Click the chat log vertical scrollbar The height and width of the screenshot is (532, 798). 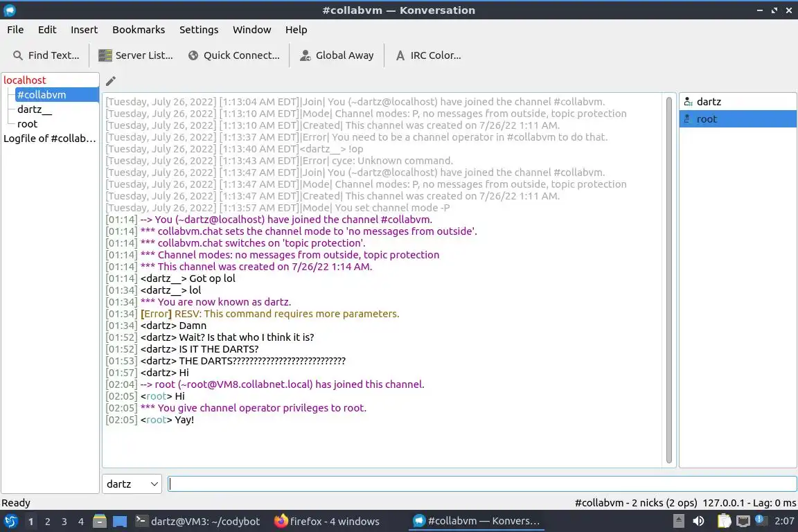click(x=668, y=280)
